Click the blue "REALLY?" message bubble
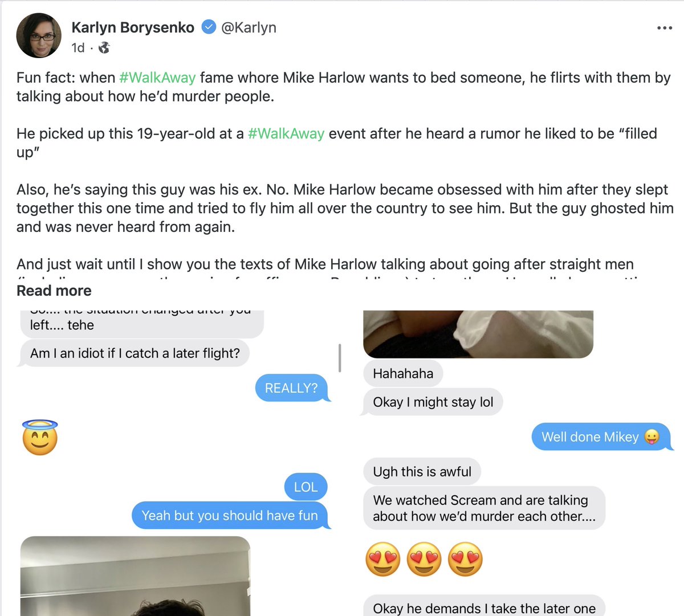This screenshot has width=684, height=616. coord(291,388)
